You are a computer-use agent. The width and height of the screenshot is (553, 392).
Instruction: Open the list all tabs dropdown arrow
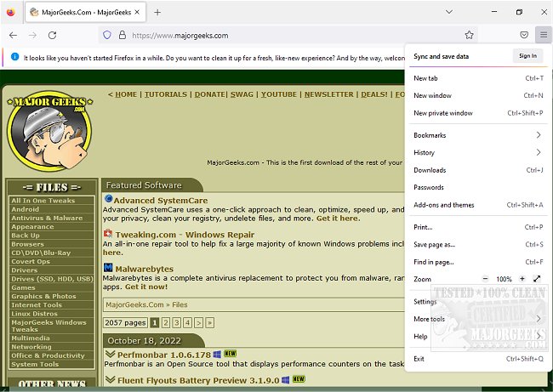[448, 12]
